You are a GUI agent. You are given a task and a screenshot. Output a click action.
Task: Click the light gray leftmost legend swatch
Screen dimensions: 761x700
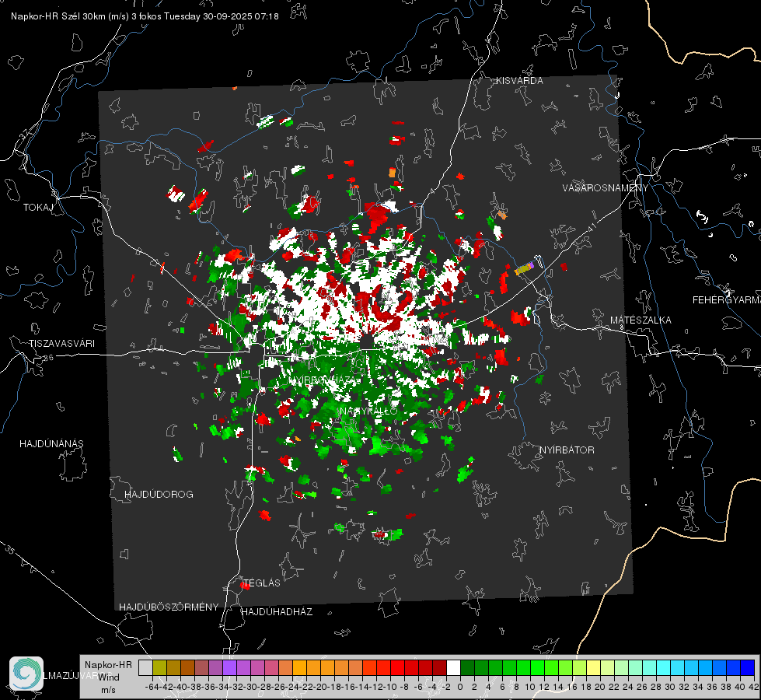pyautogui.click(x=145, y=667)
